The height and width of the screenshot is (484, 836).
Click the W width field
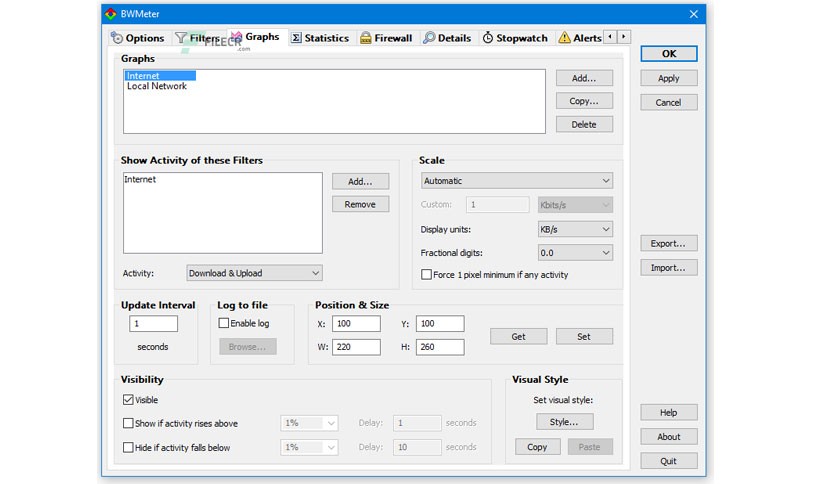[356, 347]
